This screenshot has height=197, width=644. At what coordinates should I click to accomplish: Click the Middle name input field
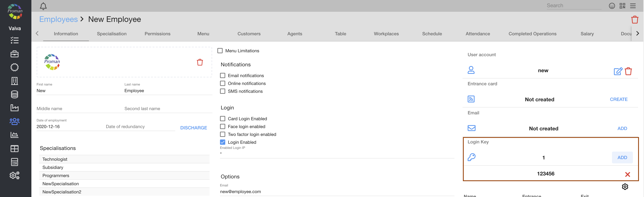[77, 108]
